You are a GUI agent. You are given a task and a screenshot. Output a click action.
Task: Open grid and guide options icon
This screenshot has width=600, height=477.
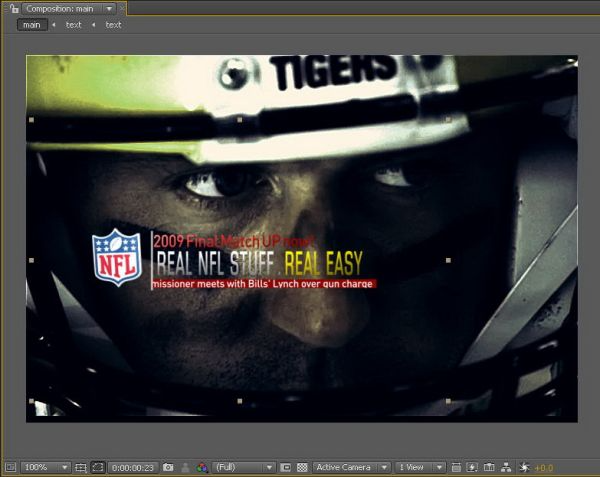point(81,467)
